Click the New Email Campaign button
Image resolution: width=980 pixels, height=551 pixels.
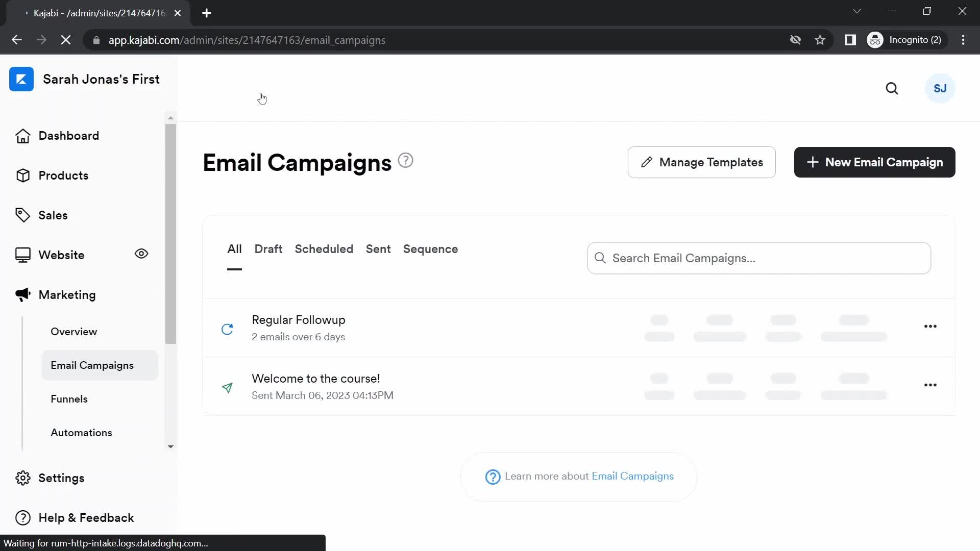pos(875,162)
